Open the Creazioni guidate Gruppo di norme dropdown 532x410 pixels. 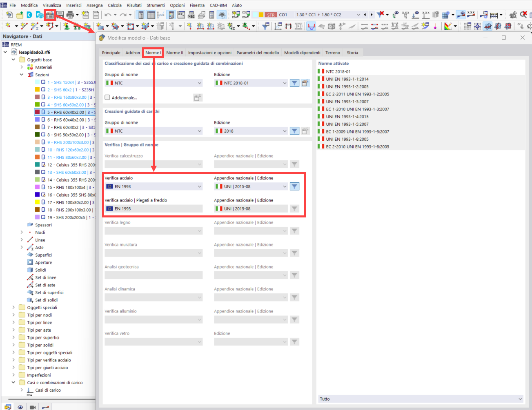click(154, 131)
